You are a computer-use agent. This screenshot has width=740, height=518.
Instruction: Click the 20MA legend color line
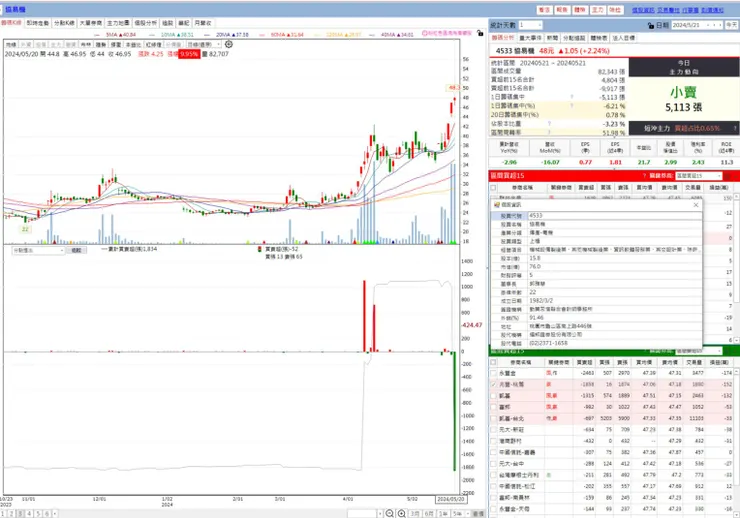pyautogui.click(x=208, y=34)
